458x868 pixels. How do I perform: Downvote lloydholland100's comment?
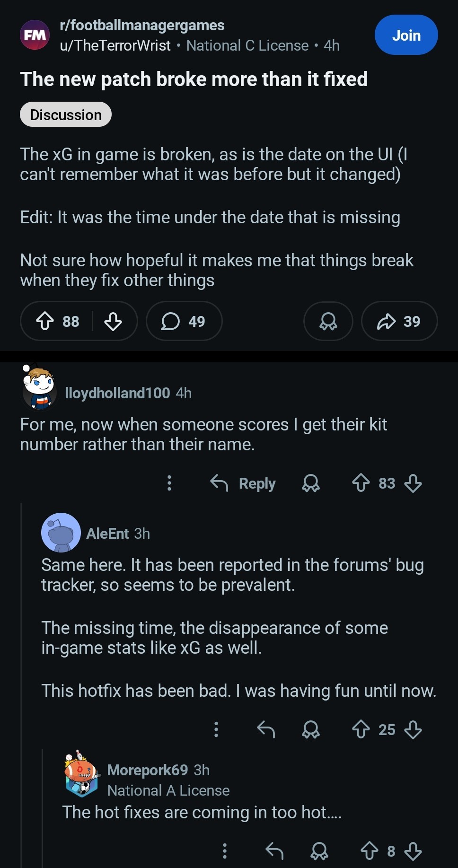click(x=413, y=483)
